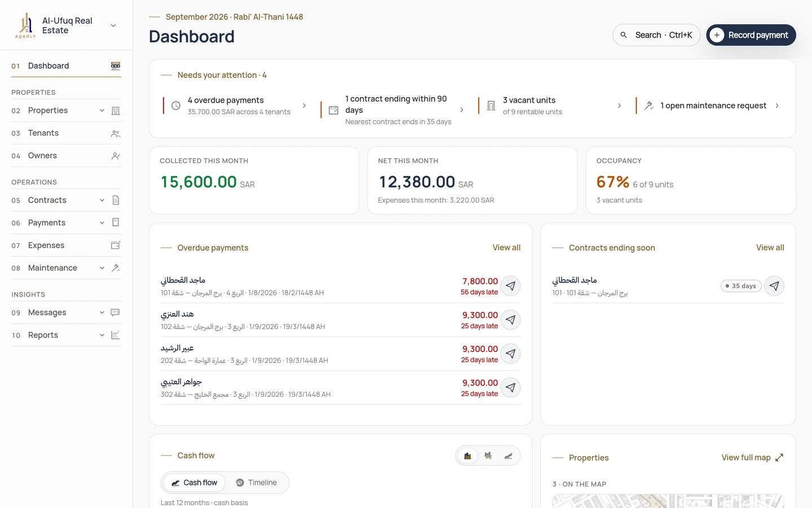
Task: Select the second grouped chart style toggle
Action: (x=488, y=456)
